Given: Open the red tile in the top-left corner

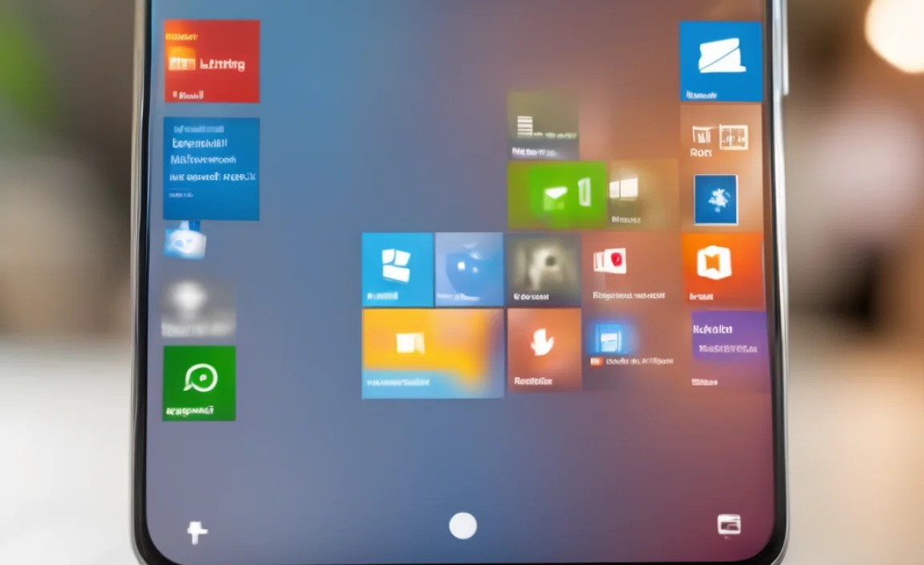Looking at the screenshot, I should point(212,61).
